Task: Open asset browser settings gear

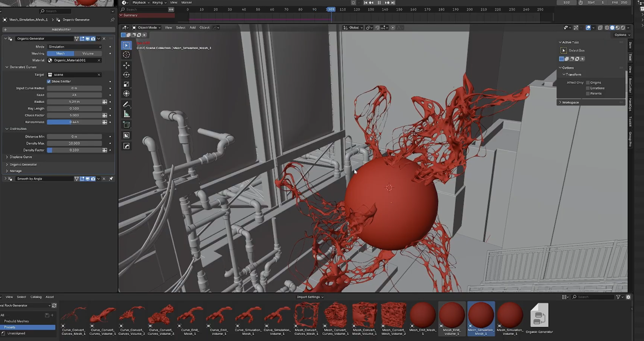Action: 628,297
